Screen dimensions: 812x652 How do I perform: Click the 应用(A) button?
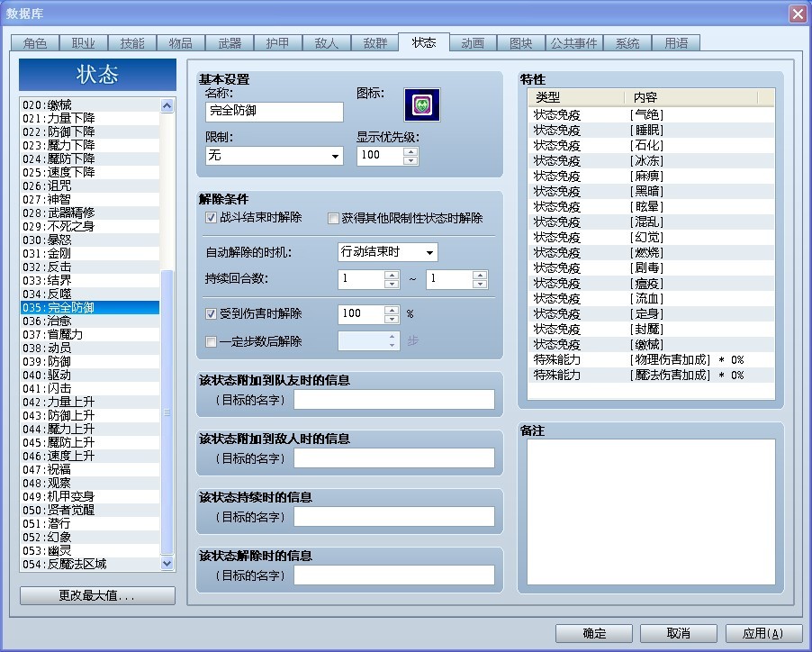click(x=763, y=633)
